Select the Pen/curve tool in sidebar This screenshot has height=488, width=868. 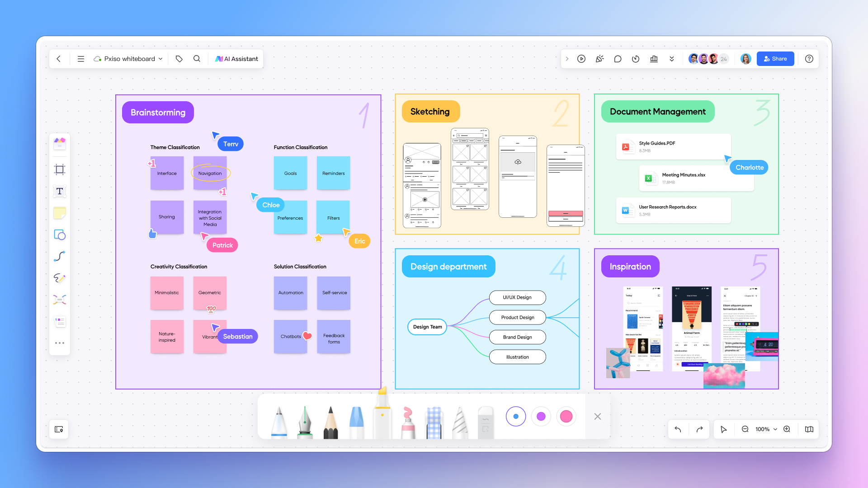click(x=60, y=256)
